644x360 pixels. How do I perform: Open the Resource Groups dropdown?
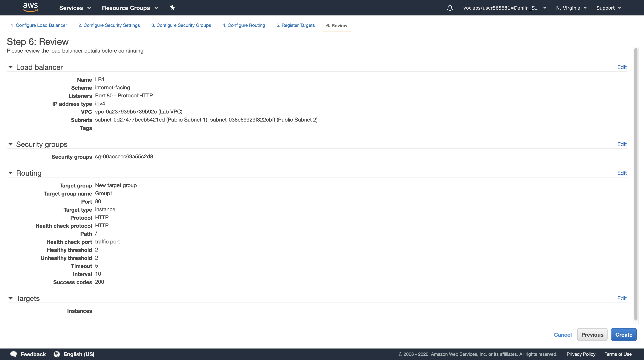[x=130, y=8]
